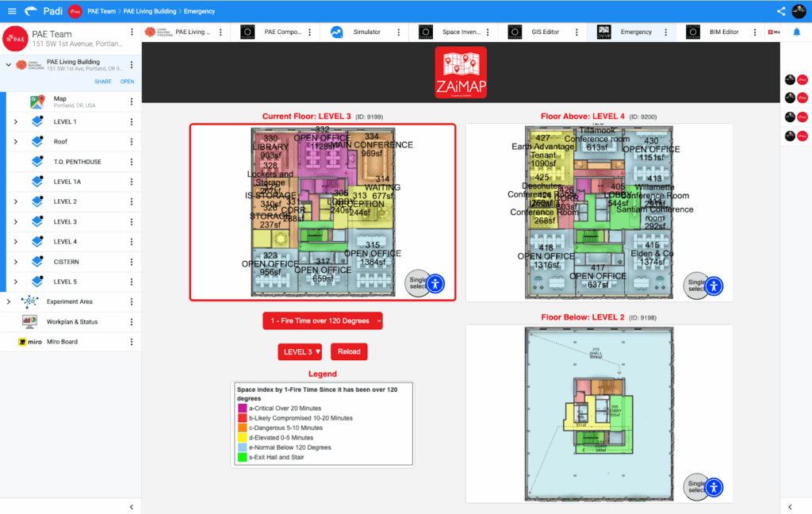Click the share icon in the top bar
This screenshot has height=514, width=812.
781,11
